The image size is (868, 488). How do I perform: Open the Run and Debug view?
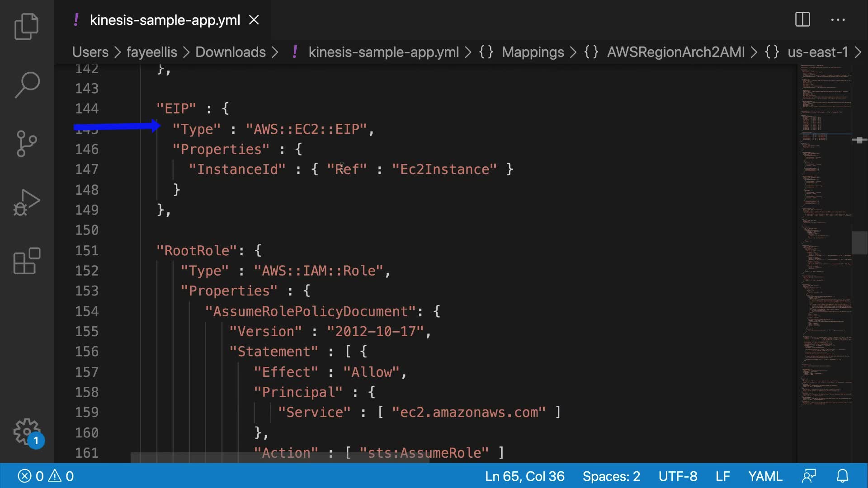pos(27,202)
